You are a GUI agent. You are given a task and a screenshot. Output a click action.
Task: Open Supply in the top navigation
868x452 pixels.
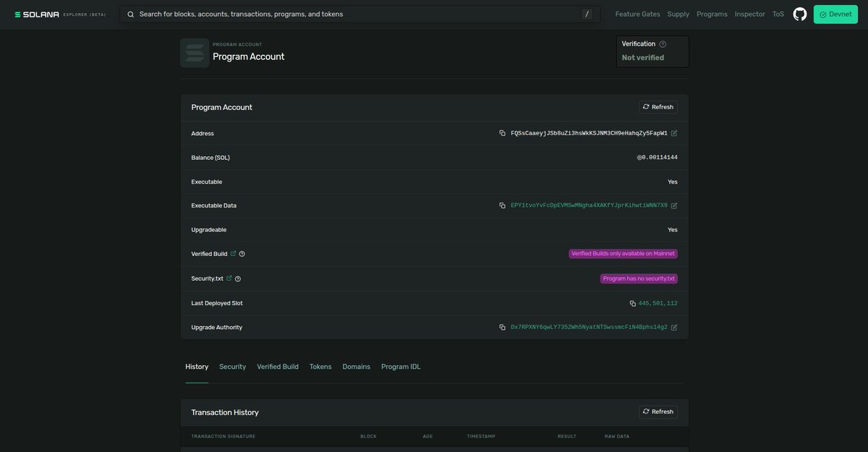(x=678, y=14)
